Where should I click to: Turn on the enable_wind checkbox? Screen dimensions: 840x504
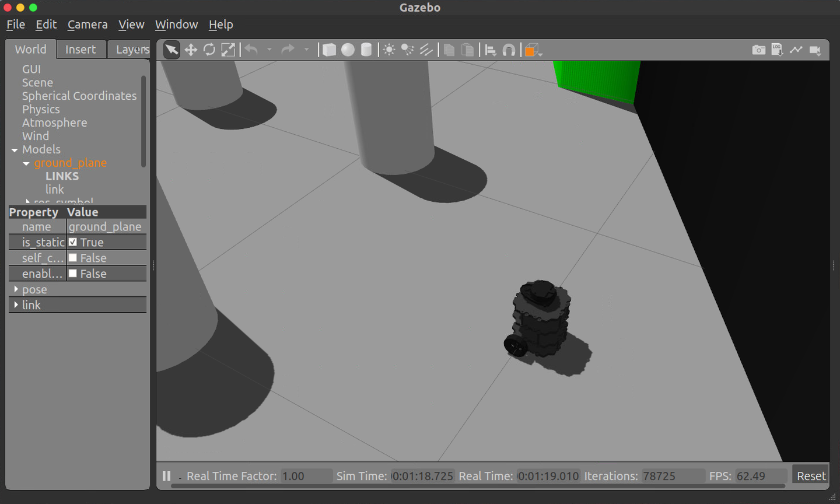coord(73,273)
